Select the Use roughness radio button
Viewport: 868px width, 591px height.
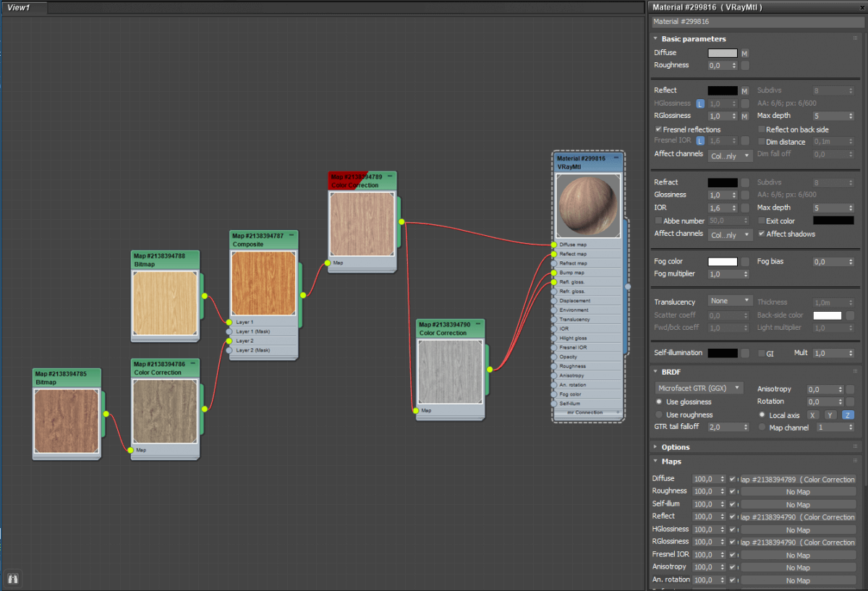pos(659,414)
